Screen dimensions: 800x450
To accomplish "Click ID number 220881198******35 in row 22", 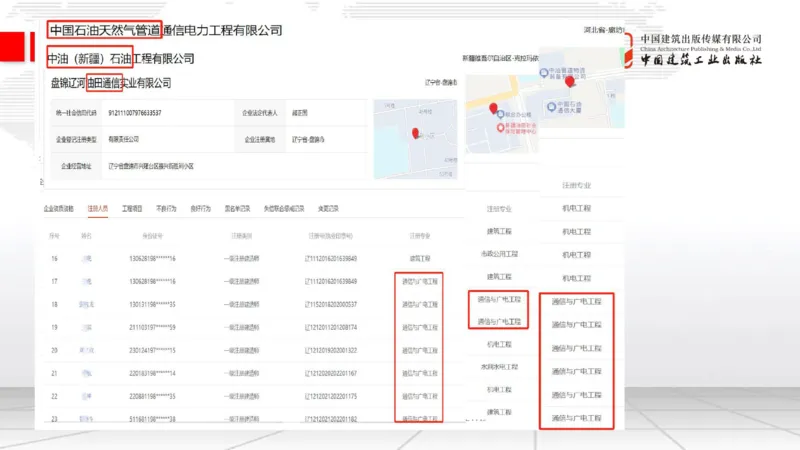I will [152, 396].
